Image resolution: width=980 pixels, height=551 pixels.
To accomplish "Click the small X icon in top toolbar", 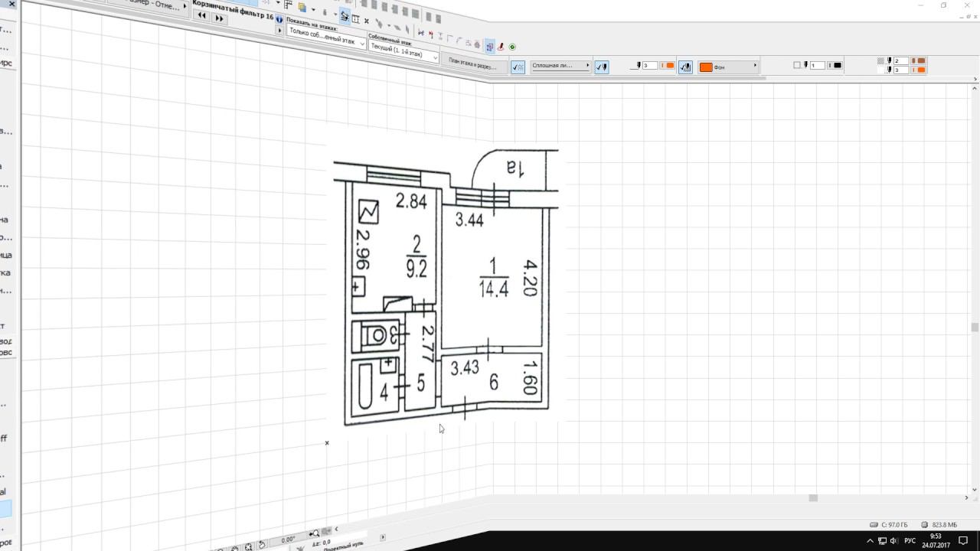I will coord(367,21).
